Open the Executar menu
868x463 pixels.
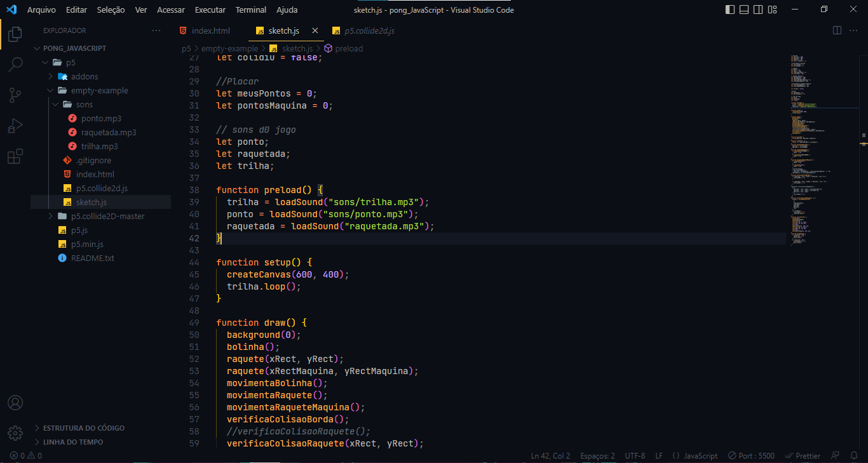pyautogui.click(x=210, y=10)
